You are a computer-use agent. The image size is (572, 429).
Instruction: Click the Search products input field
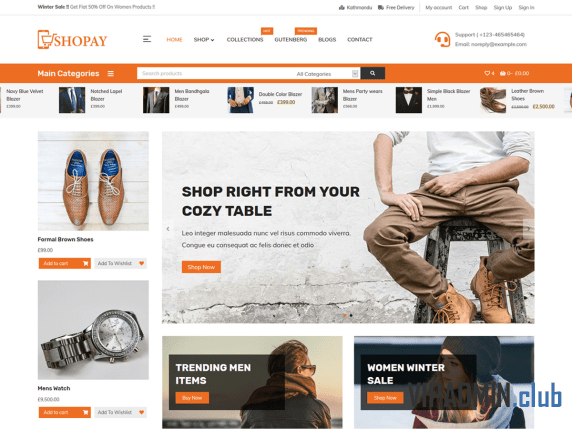coord(215,73)
